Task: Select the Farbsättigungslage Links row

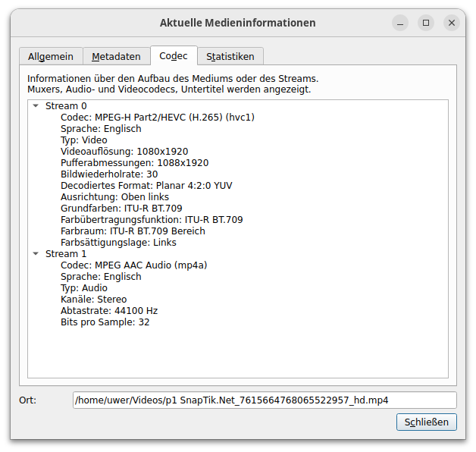Action: coord(118,243)
